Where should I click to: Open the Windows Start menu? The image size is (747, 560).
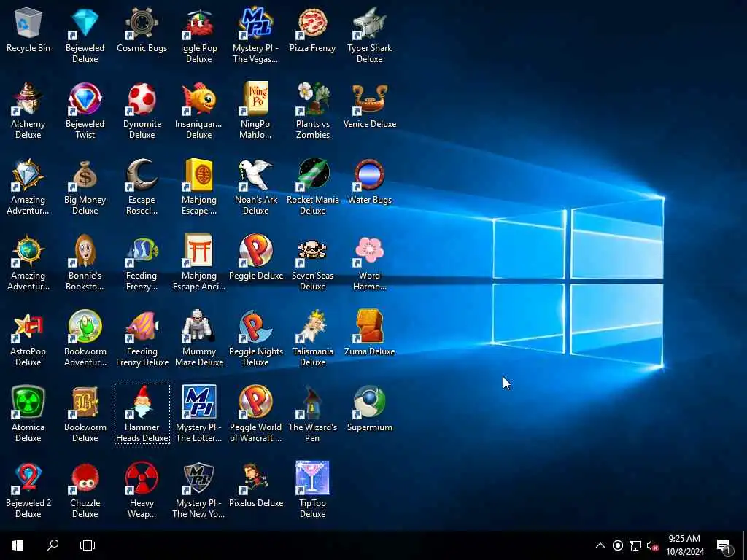coord(18,545)
